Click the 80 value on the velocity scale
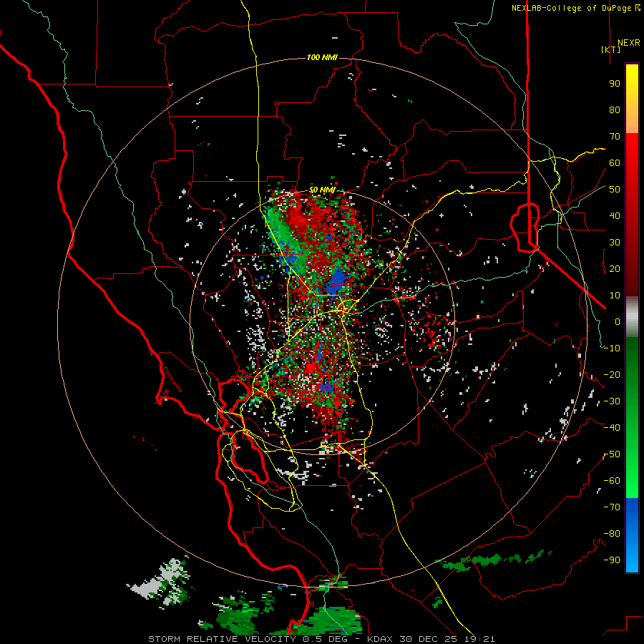The height and width of the screenshot is (644, 644). coord(615,110)
